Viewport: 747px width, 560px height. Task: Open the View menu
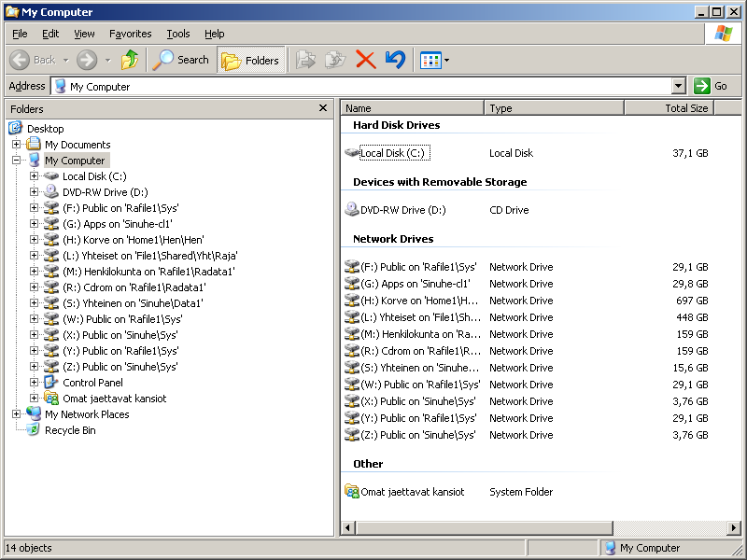[x=84, y=34]
